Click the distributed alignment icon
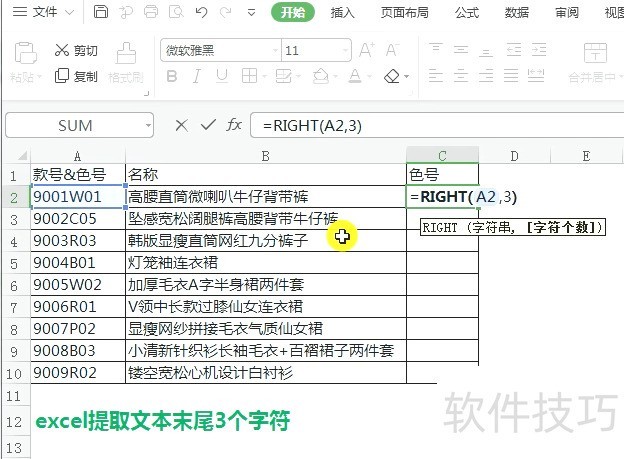The image size is (624, 459). pos(536,75)
